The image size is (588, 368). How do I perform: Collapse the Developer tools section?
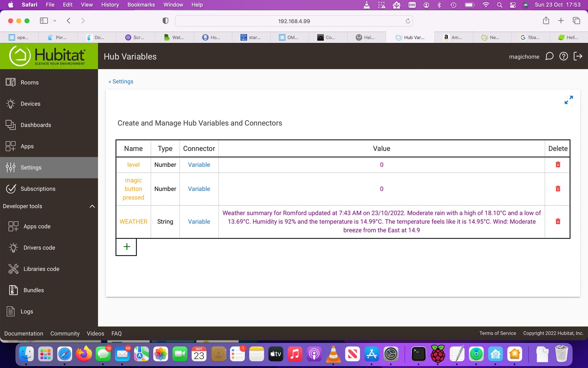(x=92, y=206)
